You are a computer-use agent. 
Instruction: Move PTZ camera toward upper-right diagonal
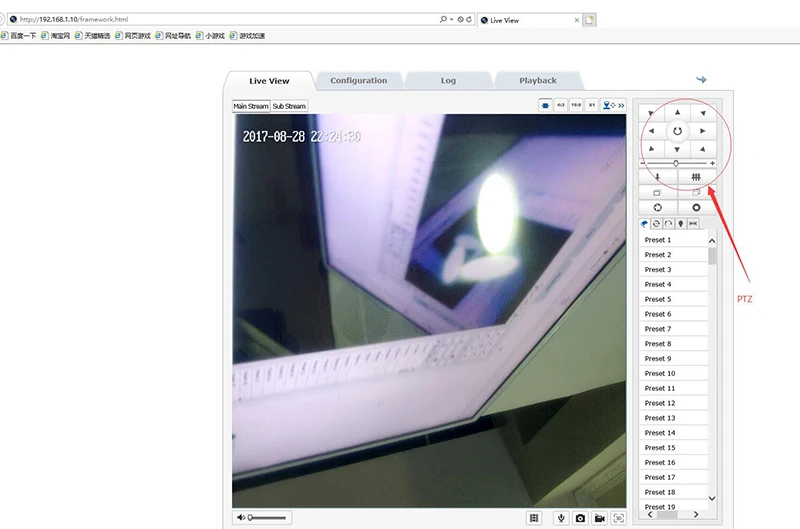click(703, 112)
